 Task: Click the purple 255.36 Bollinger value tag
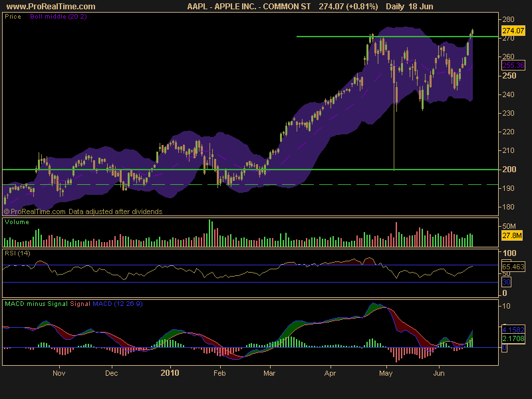(x=513, y=65)
